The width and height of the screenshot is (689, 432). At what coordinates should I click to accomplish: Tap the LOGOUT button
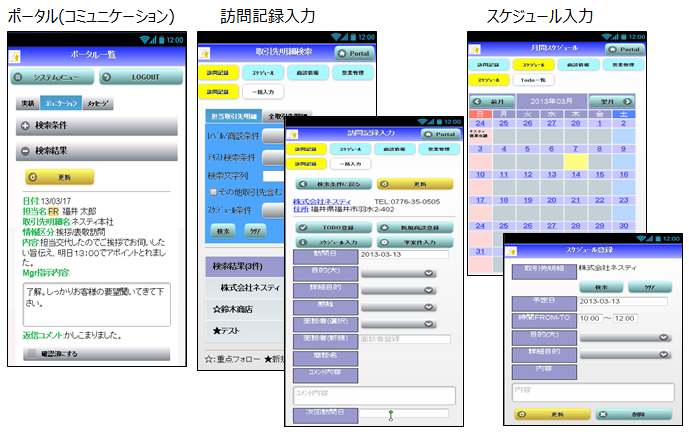coord(141,77)
